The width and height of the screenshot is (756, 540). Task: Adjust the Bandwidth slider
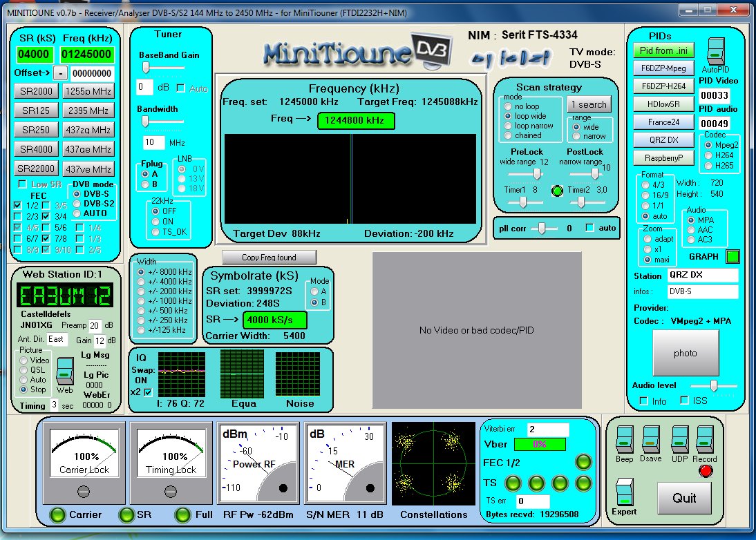coord(144,122)
